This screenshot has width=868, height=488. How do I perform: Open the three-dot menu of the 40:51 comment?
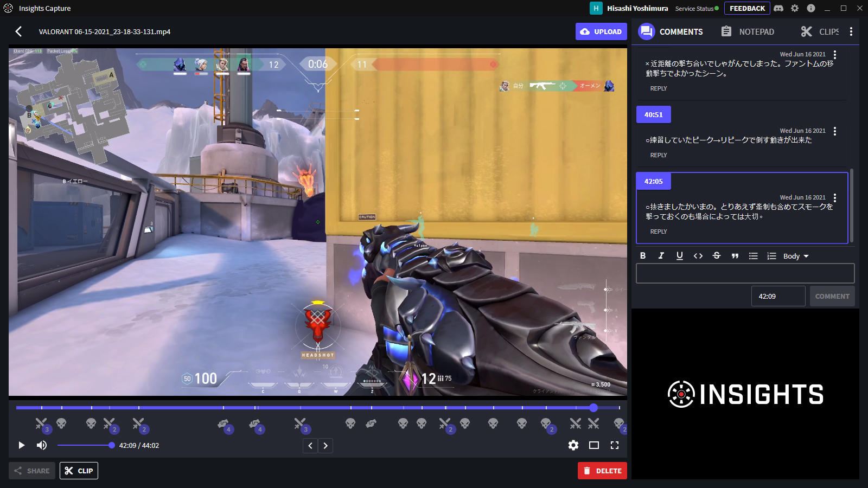click(835, 131)
